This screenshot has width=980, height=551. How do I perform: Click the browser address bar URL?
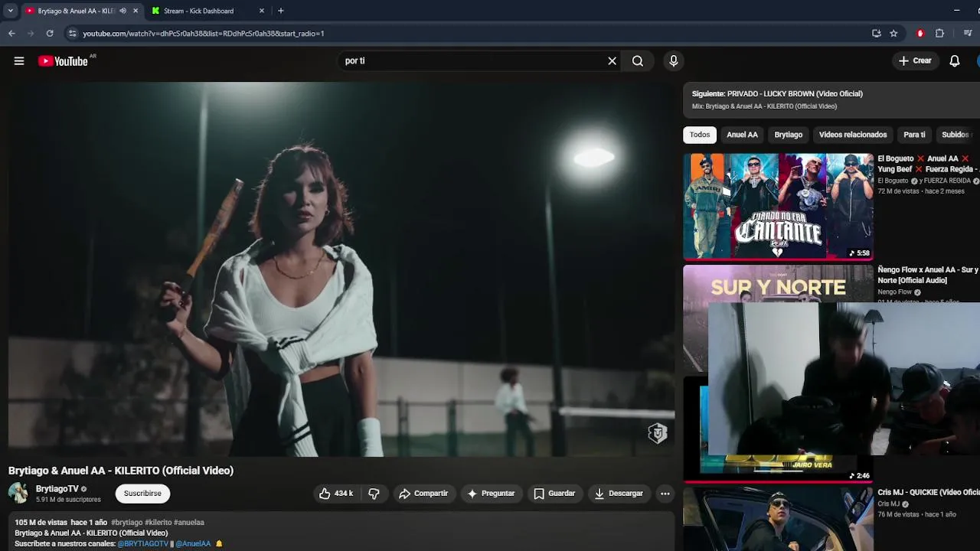[203, 34]
